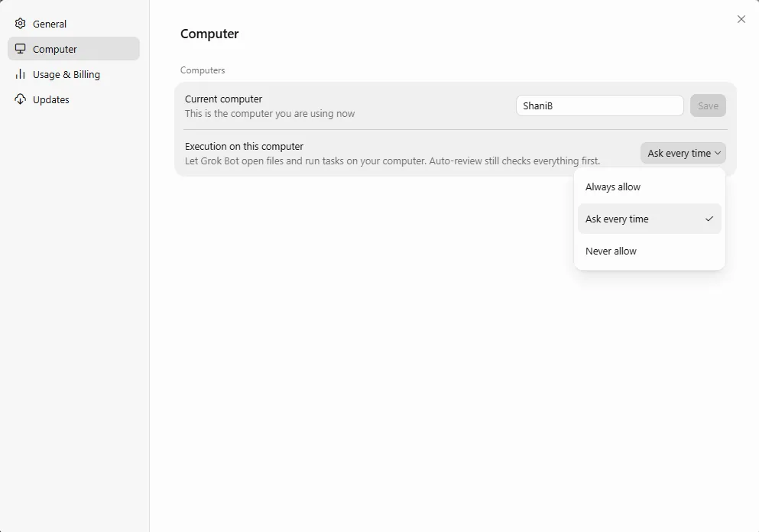Click the General gear icon
This screenshot has height=532, width=759.
pyautogui.click(x=21, y=24)
